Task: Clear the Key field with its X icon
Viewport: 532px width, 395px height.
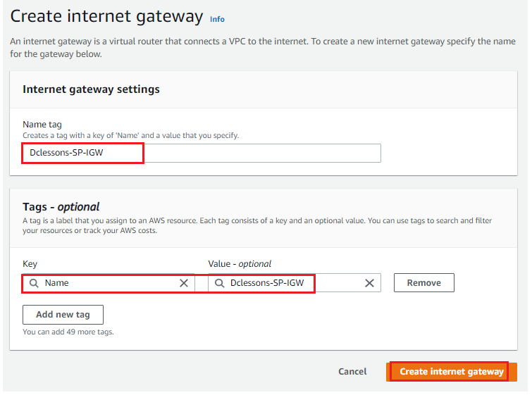Action: coord(183,283)
